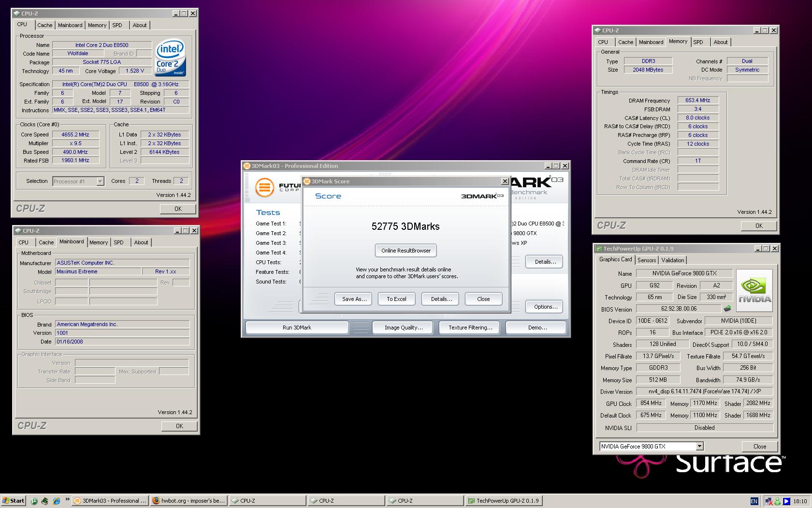Save BIOS with the chip icon in GPU-Z
Screen dimensions: 812x508
pyautogui.click(x=727, y=309)
